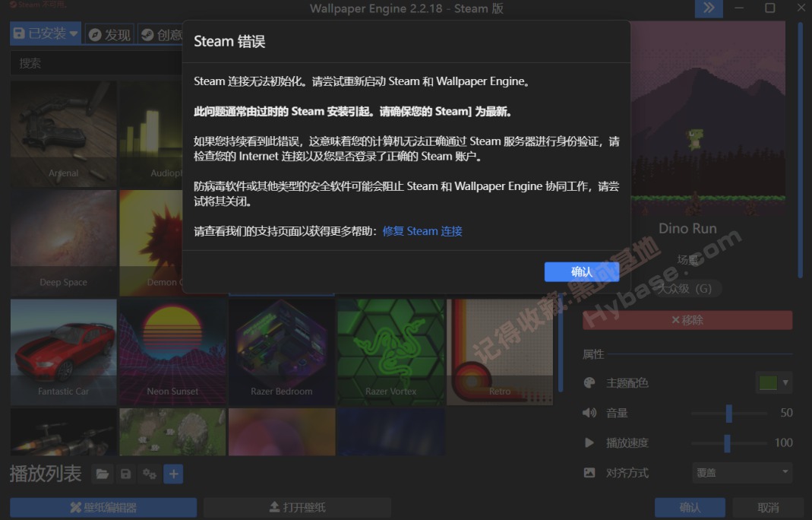Open playlist settings gears icon

coord(150,474)
